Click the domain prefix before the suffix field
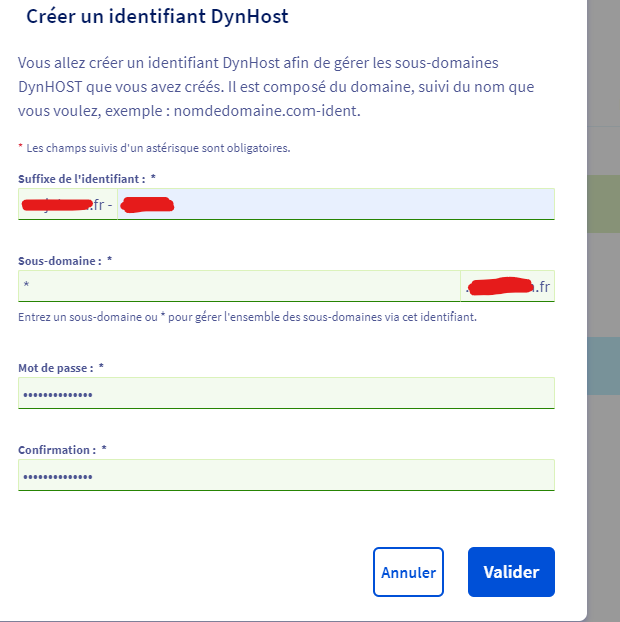This screenshot has height=622, width=620. 68,204
